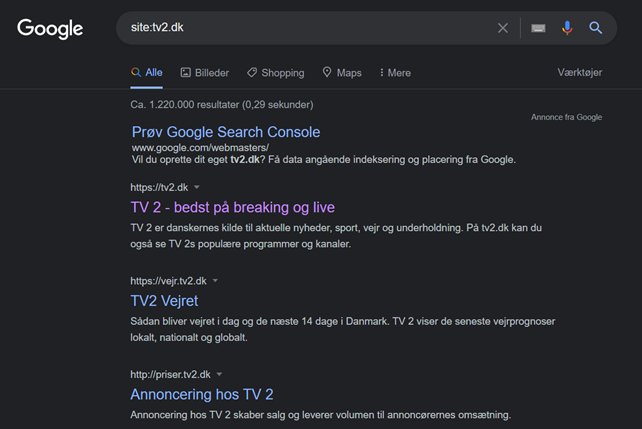Open the on-screen keyboard icon
The height and width of the screenshot is (429, 642).
[538, 28]
